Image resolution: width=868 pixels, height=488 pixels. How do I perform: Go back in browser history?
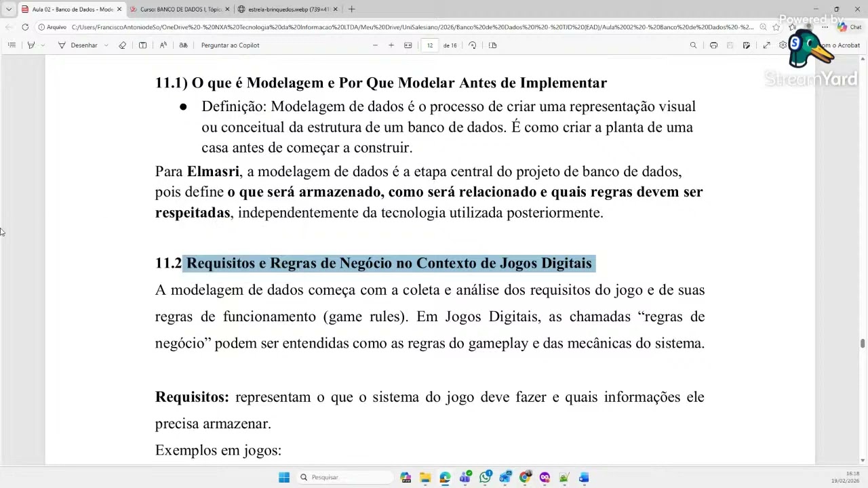(8, 27)
